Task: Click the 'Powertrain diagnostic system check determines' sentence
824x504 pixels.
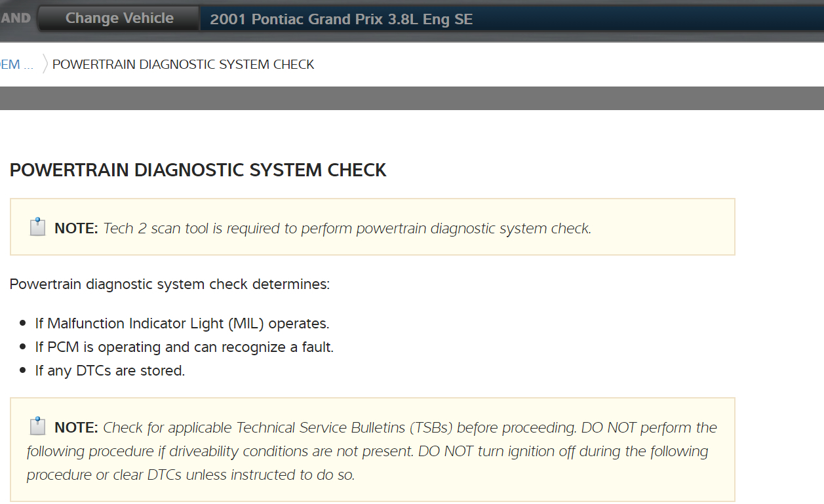Action: pos(170,284)
